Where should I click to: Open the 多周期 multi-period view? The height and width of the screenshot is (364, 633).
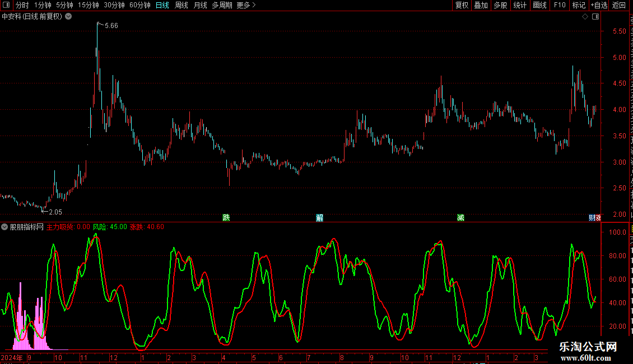[x=222, y=5]
